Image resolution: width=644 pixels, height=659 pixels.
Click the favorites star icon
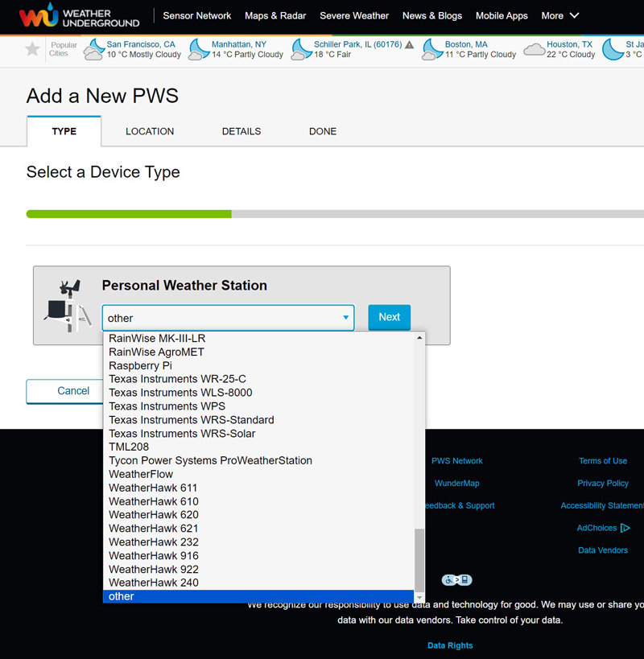click(x=32, y=49)
